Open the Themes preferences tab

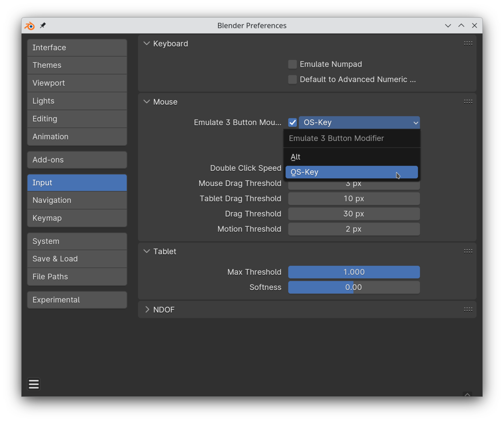(77, 65)
